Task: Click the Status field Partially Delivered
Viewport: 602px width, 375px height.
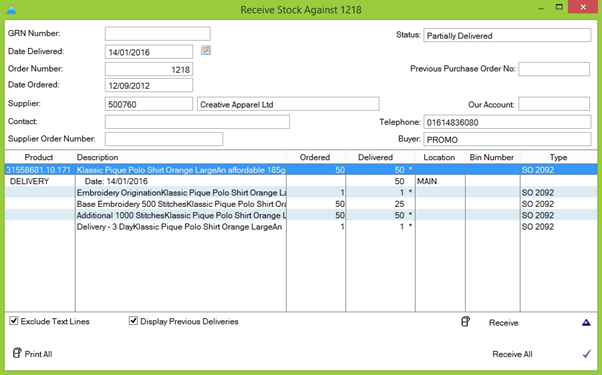Action: pos(507,35)
